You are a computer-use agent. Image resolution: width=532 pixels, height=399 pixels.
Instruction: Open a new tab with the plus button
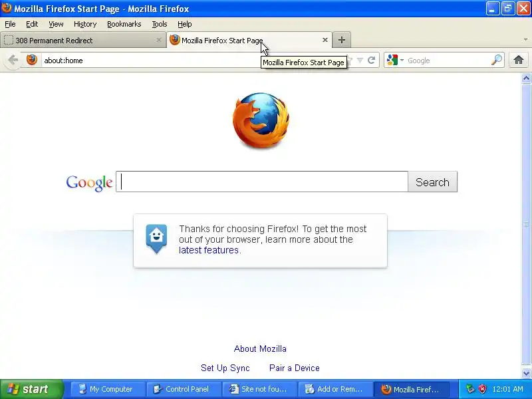(342, 40)
